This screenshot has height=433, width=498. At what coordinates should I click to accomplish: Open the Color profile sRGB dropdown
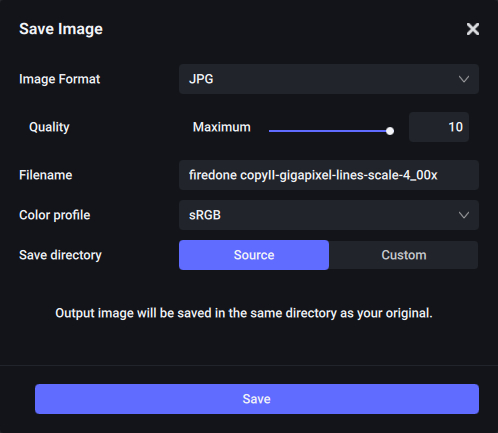coord(329,215)
